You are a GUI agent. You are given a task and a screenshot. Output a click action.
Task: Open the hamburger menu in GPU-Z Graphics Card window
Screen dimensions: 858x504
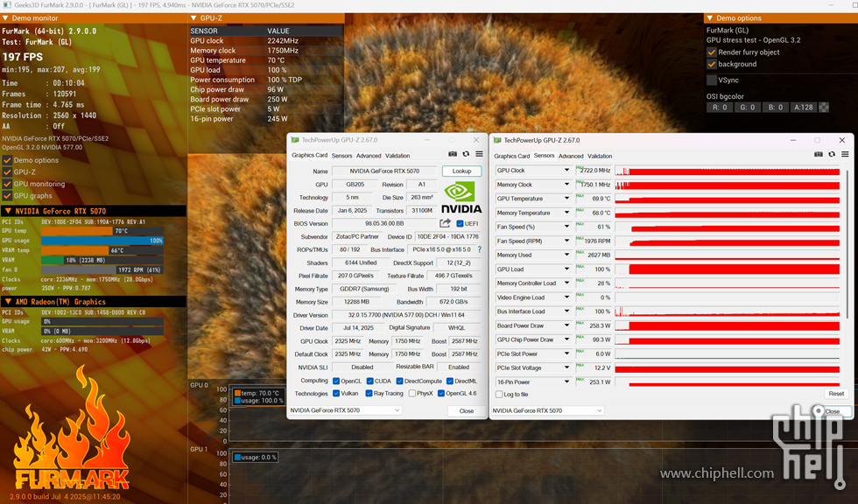pos(479,154)
